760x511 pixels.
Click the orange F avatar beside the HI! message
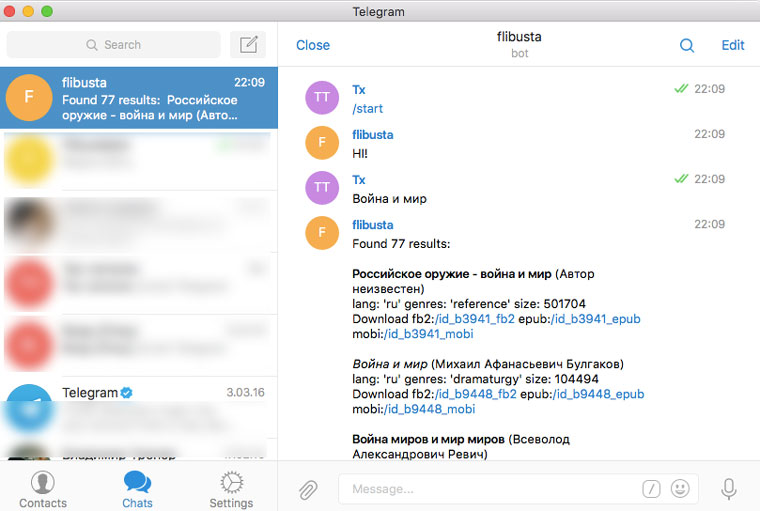[x=322, y=143]
